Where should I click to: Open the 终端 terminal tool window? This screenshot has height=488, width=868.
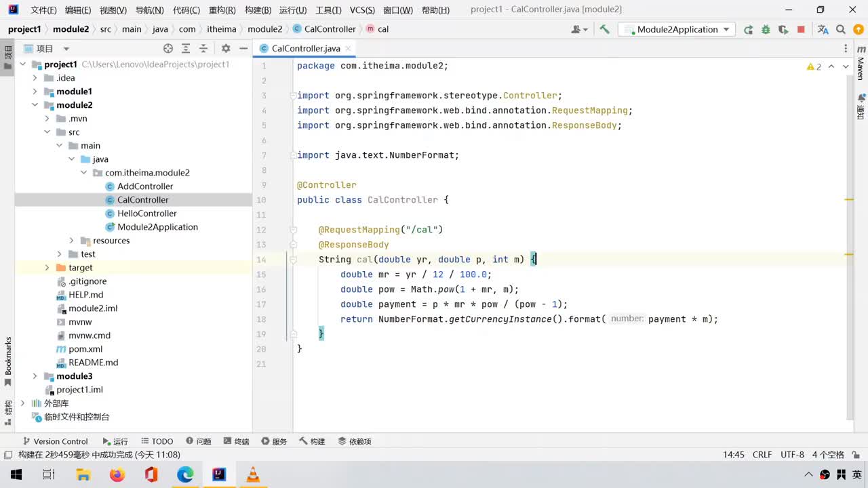pos(236,441)
